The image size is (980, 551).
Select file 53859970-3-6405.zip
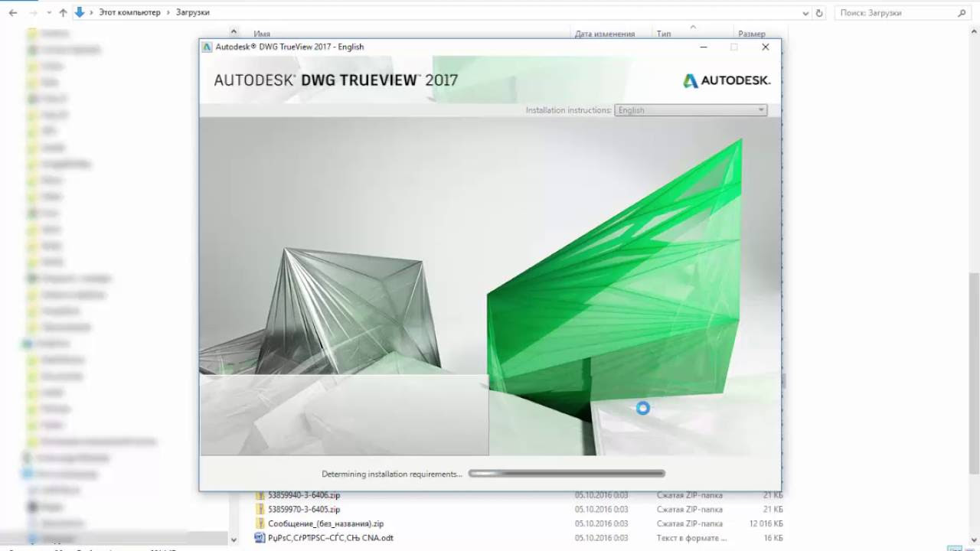(x=304, y=509)
